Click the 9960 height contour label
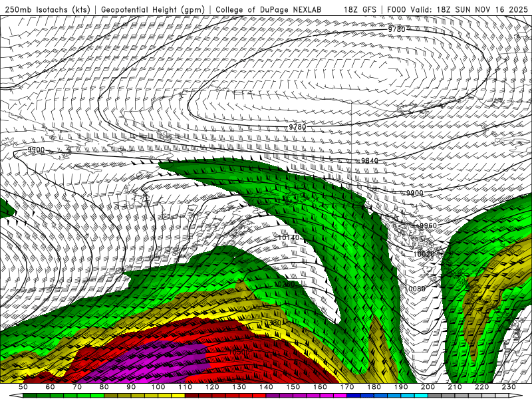The width and height of the screenshot is (532, 399). point(428,225)
